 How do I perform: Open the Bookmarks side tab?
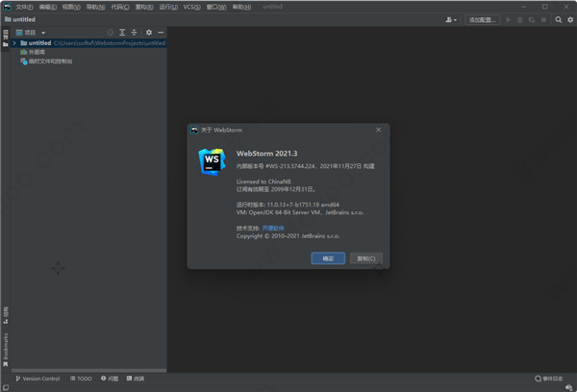click(x=6, y=350)
